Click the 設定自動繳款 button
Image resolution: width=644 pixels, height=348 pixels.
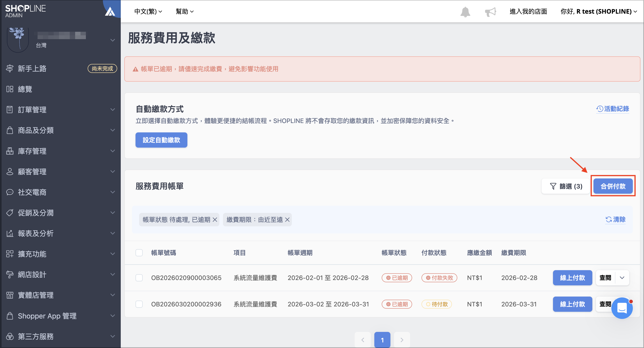click(161, 140)
